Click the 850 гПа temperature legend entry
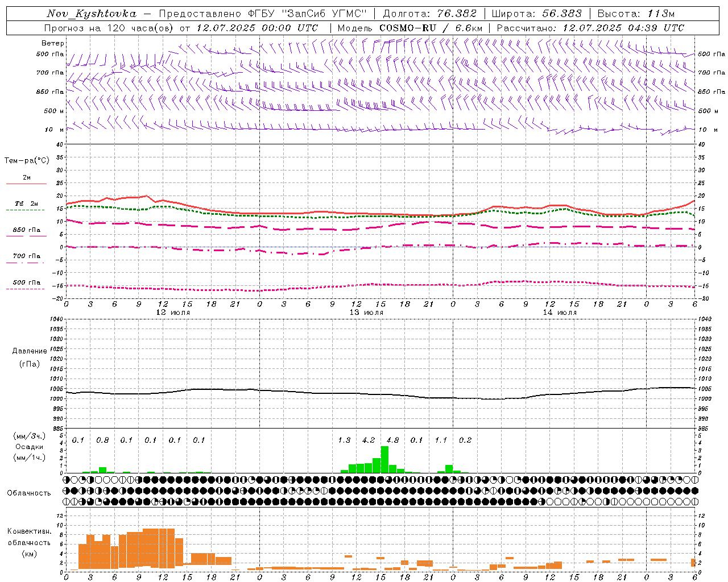This screenshot has height=582, width=728. [27, 230]
